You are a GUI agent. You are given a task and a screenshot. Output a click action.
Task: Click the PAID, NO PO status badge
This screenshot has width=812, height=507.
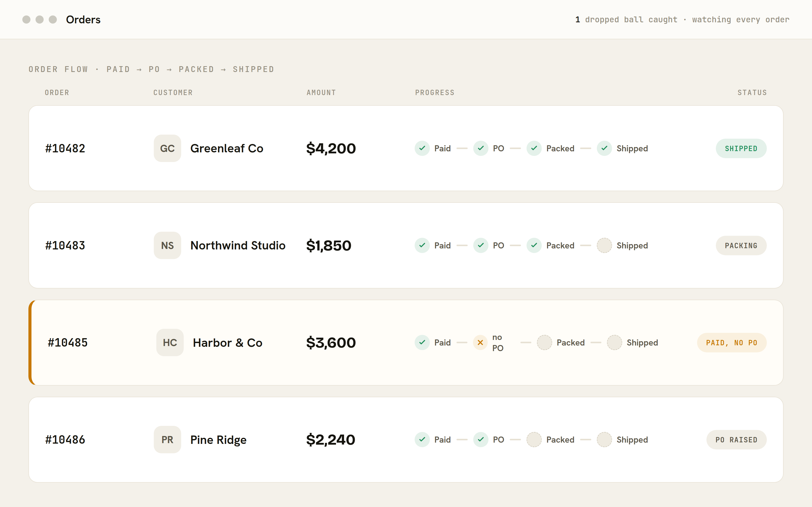coord(732,342)
